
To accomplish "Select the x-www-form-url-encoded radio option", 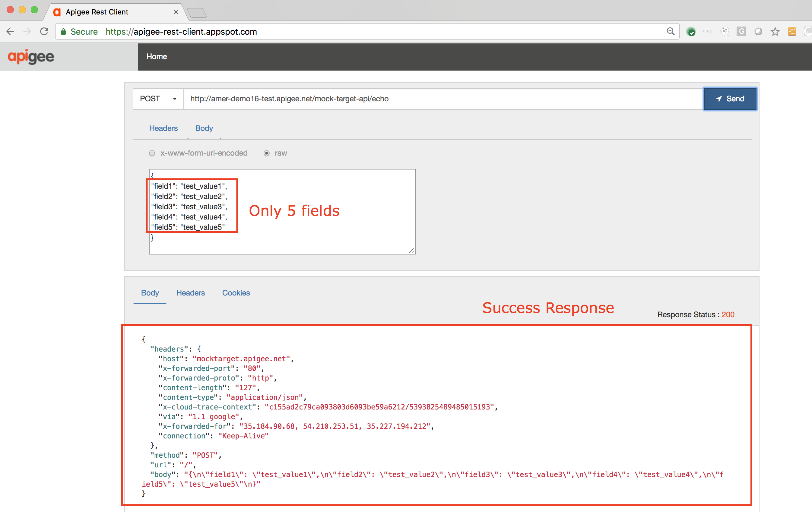I will [152, 153].
